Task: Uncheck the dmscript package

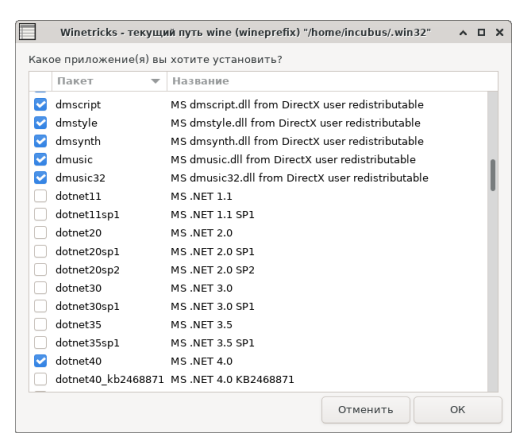Action: [x=41, y=105]
